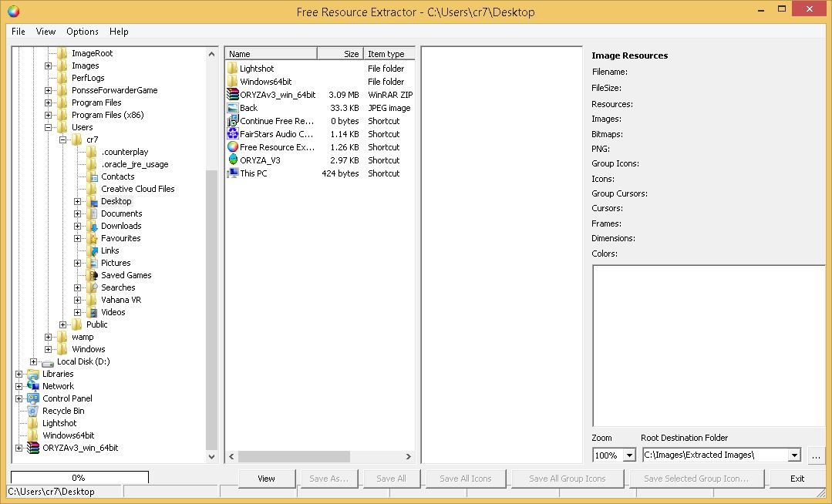Click the FairStars Audio shortcut icon
The height and width of the screenshot is (504, 832).
tap(231, 133)
